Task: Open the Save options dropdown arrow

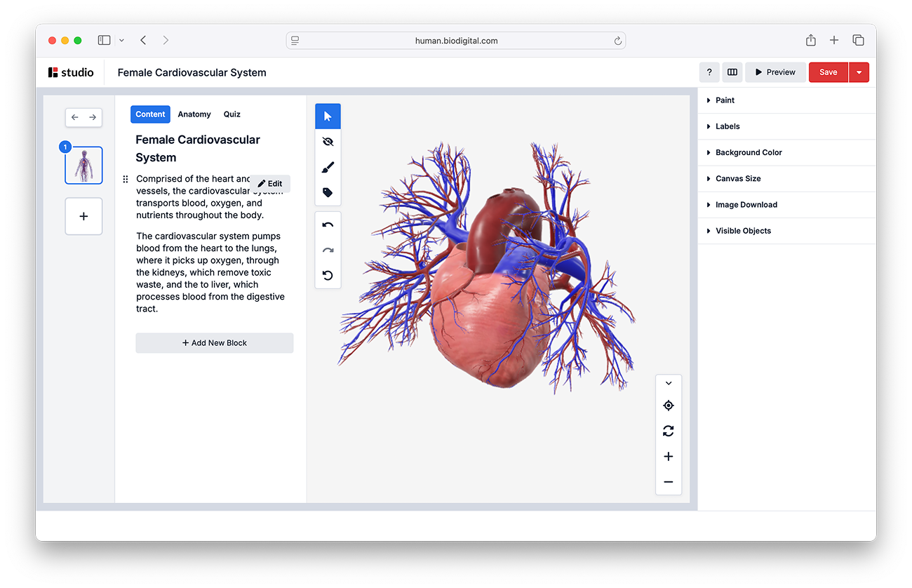Action: (859, 72)
